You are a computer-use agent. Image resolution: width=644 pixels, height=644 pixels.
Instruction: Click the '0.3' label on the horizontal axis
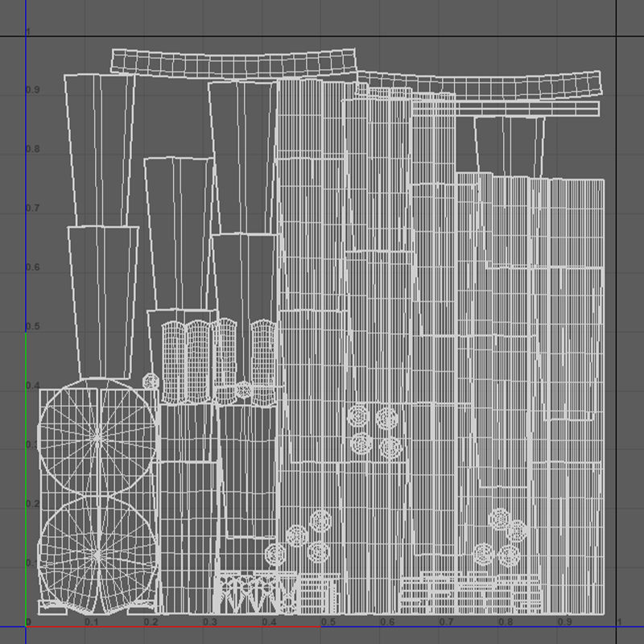[210, 621]
